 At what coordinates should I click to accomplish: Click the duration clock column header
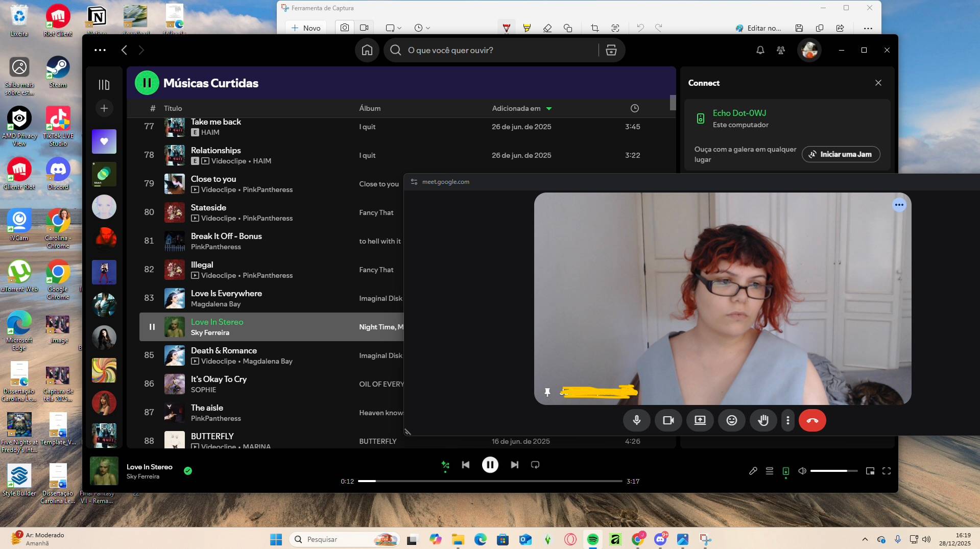coord(635,108)
